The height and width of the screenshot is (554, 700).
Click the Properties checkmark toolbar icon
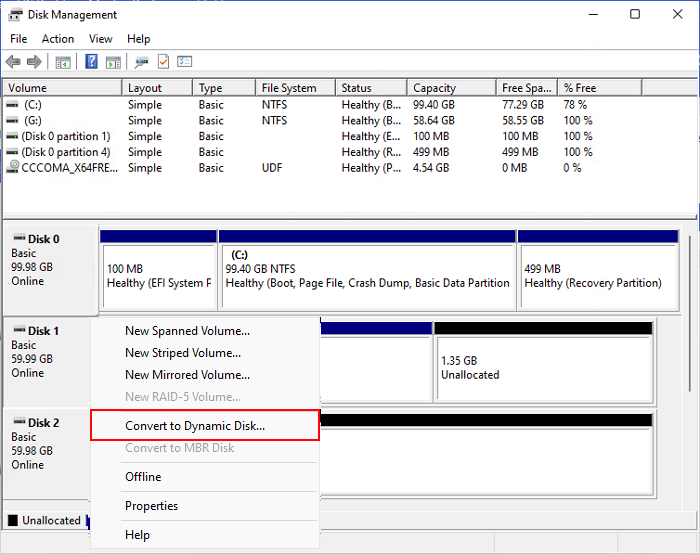[x=163, y=62]
